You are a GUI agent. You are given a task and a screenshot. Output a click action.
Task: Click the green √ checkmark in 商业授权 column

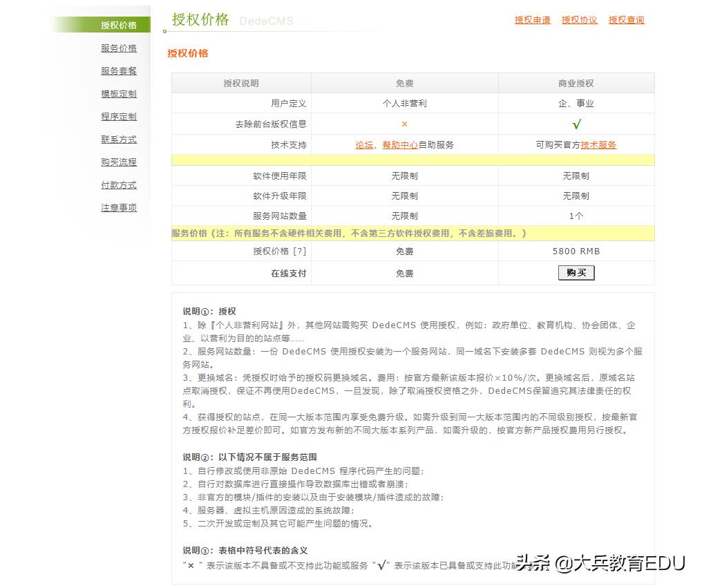(x=576, y=124)
